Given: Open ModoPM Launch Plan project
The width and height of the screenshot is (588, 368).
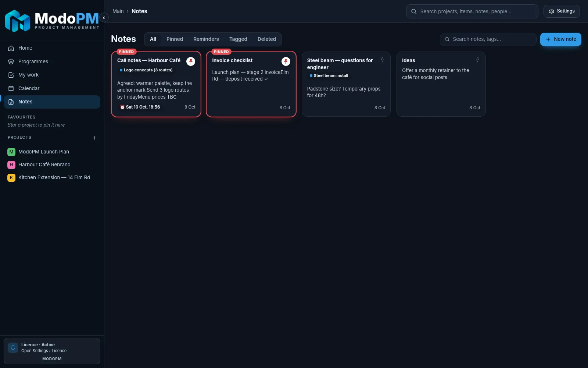Looking at the screenshot, I should tap(44, 152).
